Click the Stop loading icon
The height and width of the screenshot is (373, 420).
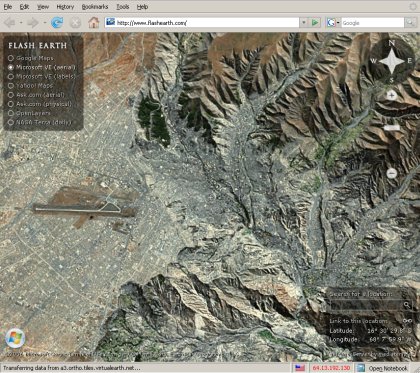coord(76,23)
